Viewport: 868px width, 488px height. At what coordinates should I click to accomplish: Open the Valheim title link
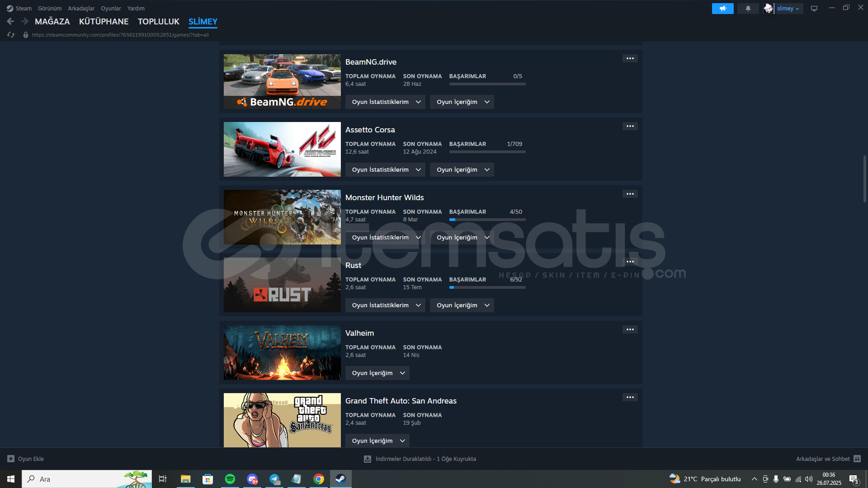tap(360, 333)
